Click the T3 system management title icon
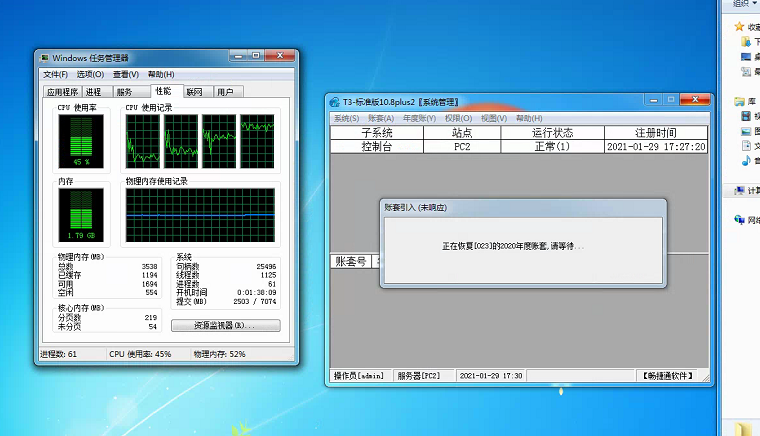Screen dimensions: 760x436 tap(334, 102)
